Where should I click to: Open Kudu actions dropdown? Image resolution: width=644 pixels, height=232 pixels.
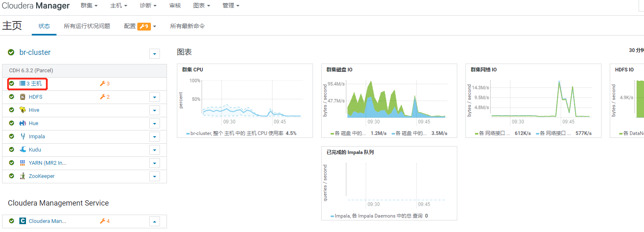click(154, 150)
